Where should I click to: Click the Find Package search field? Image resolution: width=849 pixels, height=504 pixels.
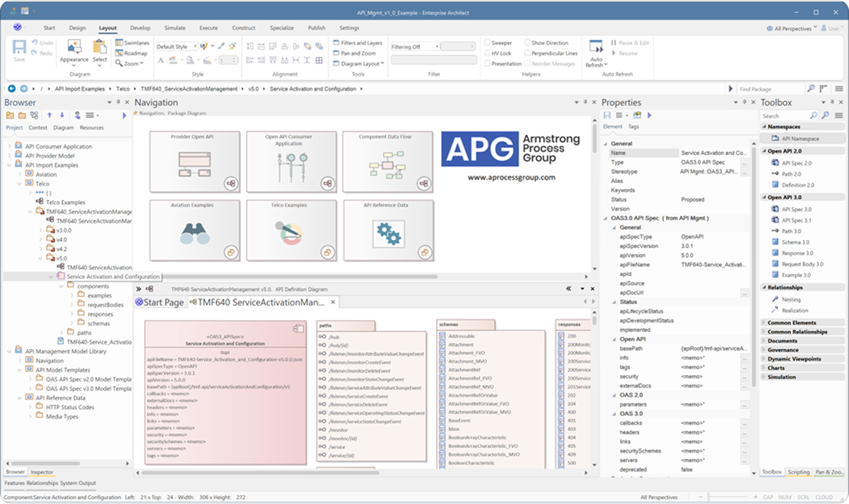[769, 89]
